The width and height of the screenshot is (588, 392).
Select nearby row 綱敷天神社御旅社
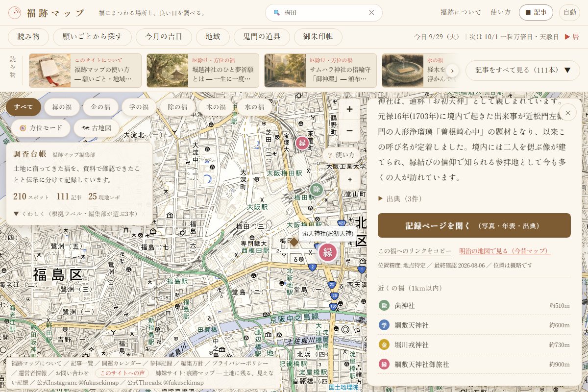pyautogui.click(x=474, y=364)
